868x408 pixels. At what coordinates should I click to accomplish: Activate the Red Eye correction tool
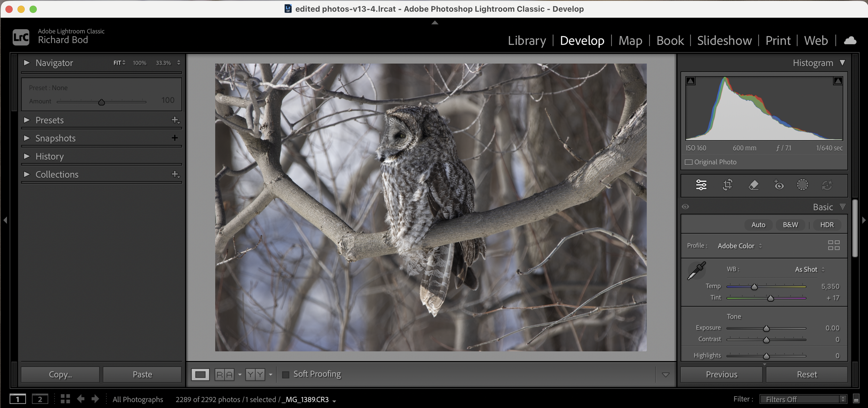pos(779,185)
